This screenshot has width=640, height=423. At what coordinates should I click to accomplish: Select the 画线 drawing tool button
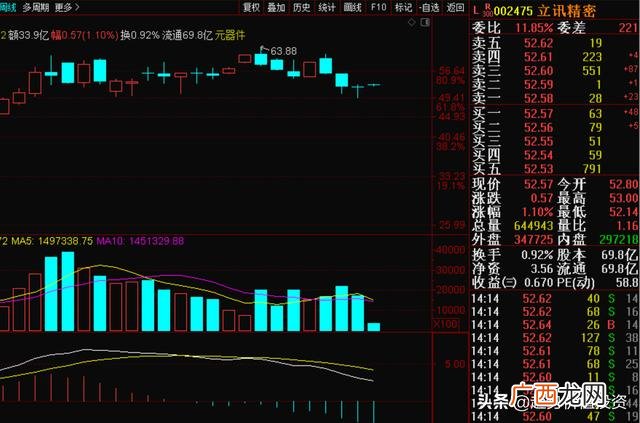click(353, 7)
